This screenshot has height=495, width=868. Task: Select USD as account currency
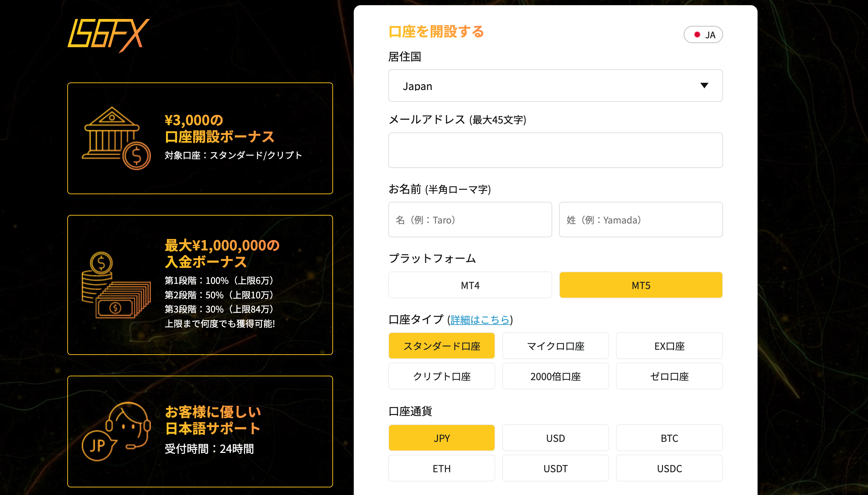point(555,438)
